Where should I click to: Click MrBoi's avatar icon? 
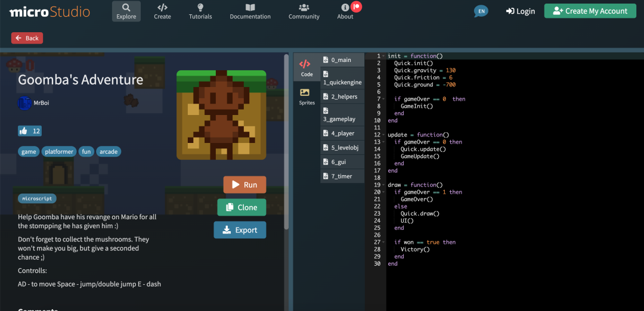tap(24, 103)
